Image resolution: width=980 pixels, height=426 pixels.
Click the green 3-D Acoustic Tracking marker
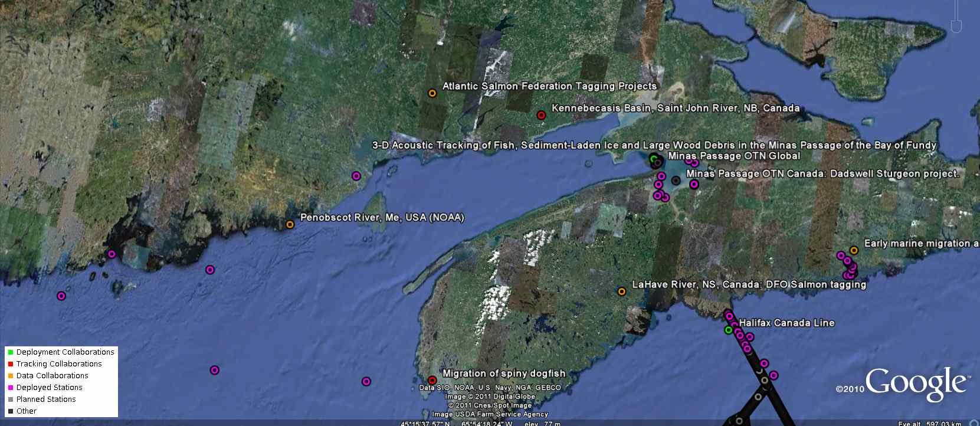(x=653, y=159)
